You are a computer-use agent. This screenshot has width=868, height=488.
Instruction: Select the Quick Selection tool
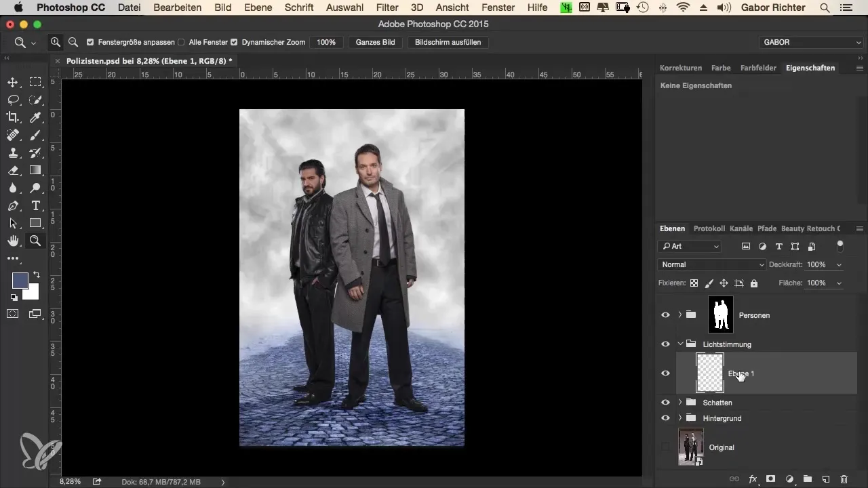pyautogui.click(x=35, y=100)
